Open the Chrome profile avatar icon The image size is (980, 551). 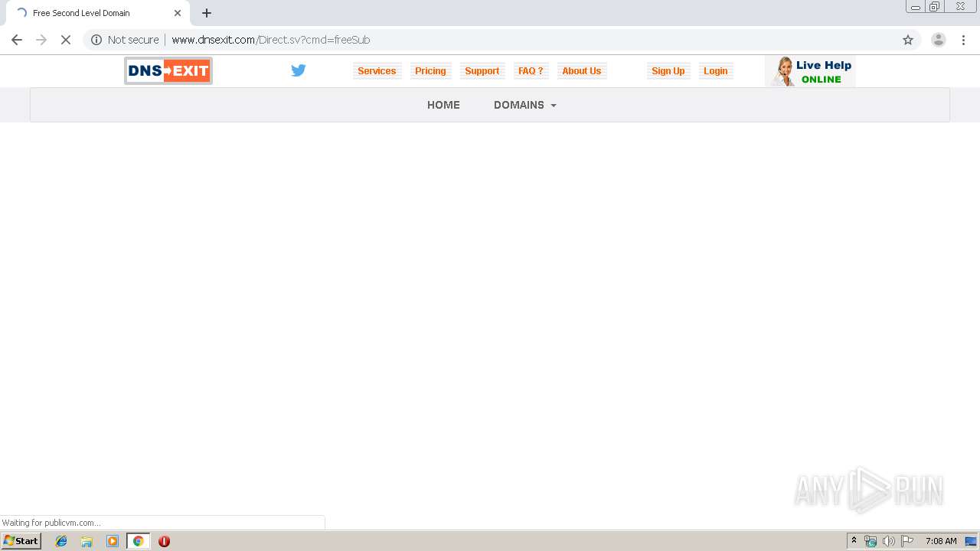[939, 40]
